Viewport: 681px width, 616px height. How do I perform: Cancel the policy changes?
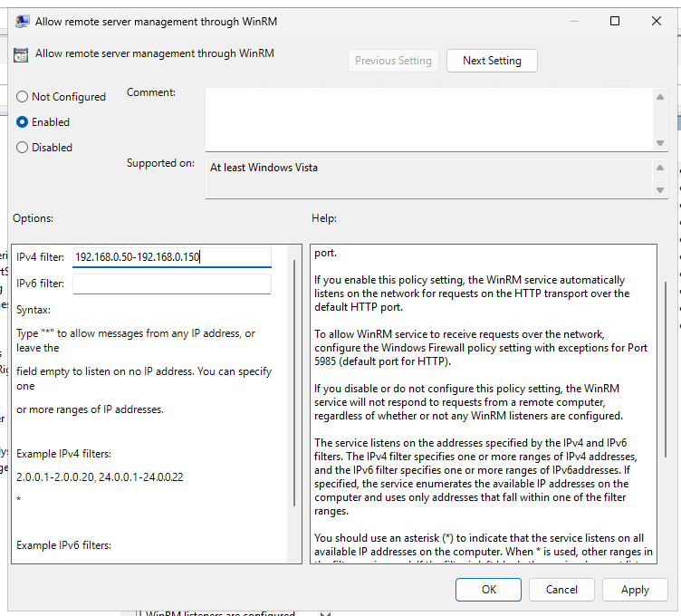(561, 589)
